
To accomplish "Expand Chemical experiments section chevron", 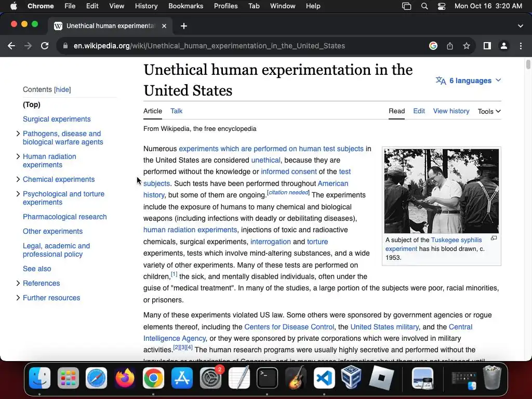I will [18, 179].
